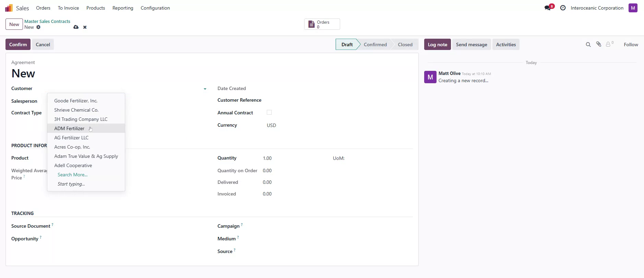Viewport: 644px width, 278px height.
Task: Open the user avatar menu in navbar
Action: (633, 8)
